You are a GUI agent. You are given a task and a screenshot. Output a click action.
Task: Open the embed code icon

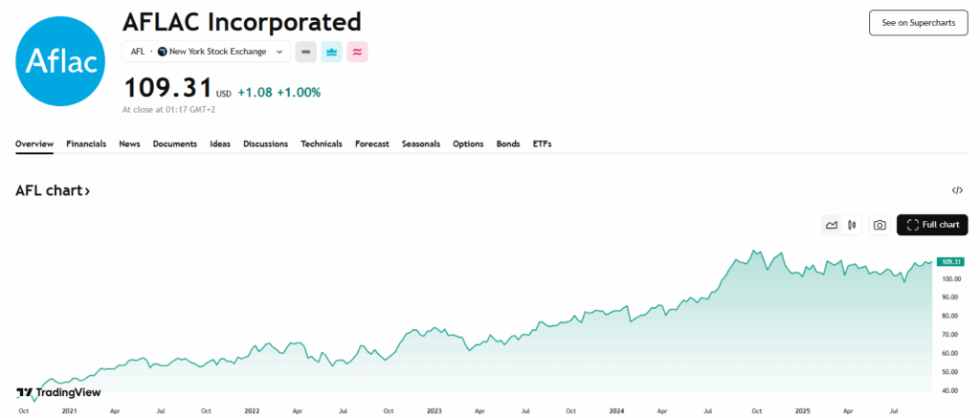click(958, 190)
